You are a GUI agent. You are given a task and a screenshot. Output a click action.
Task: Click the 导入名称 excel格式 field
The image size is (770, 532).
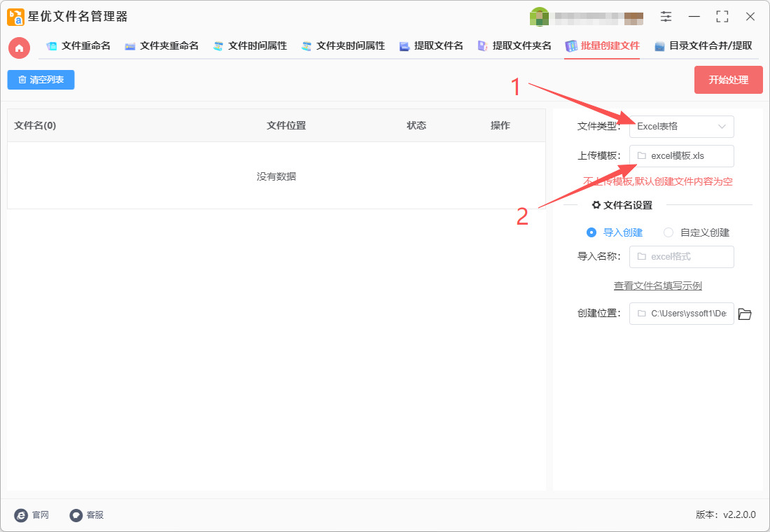(681, 257)
